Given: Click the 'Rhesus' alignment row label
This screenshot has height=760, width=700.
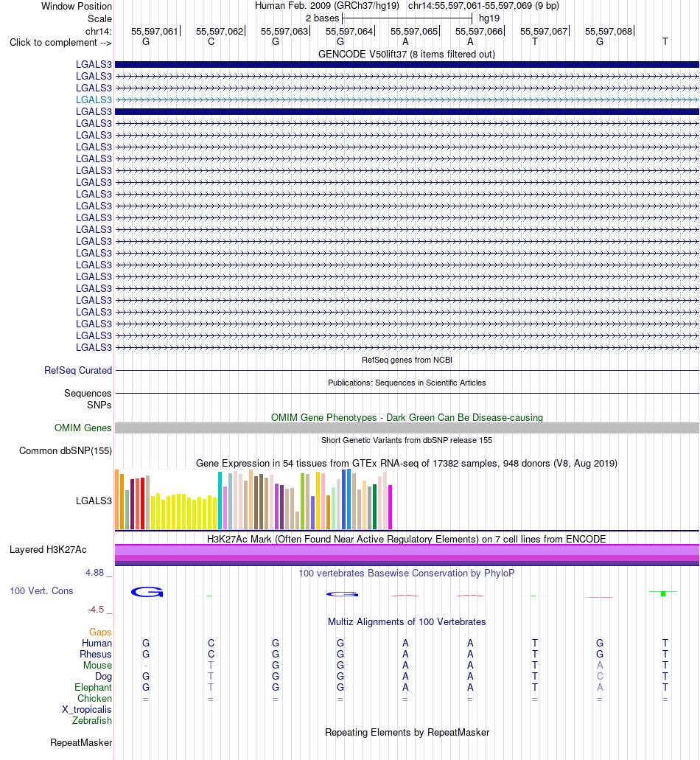Looking at the screenshot, I should (x=96, y=655).
